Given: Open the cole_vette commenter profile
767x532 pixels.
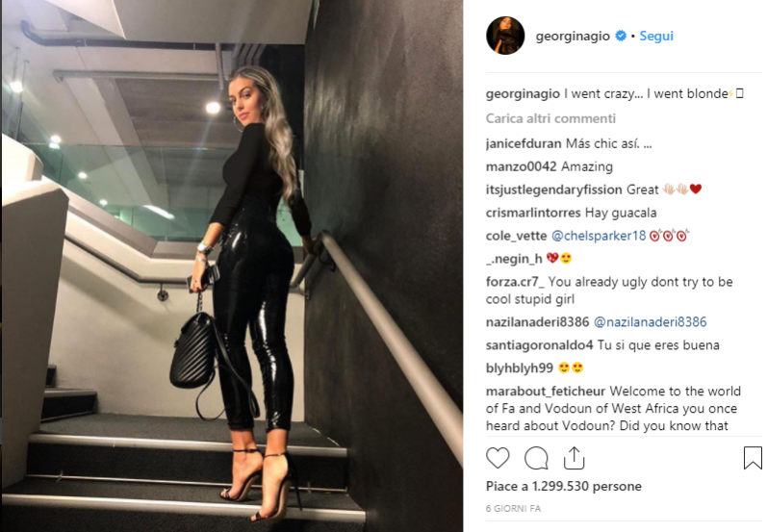Looking at the screenshot, I should (x=516, y=236).
